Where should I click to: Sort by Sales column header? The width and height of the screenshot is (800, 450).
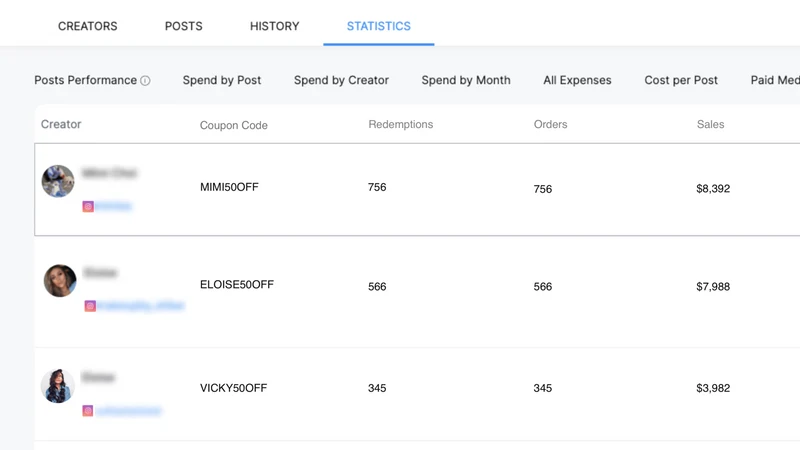[x=710, y=124]
